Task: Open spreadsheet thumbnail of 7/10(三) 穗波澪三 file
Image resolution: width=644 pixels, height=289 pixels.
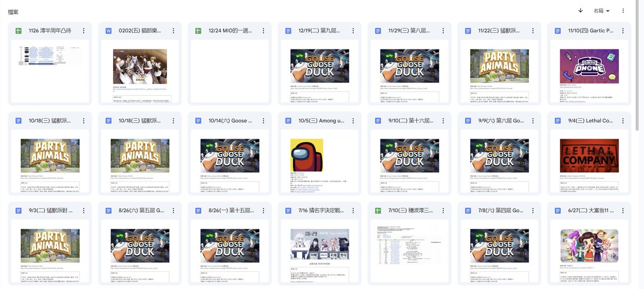Action: click(x=409, y=250)
